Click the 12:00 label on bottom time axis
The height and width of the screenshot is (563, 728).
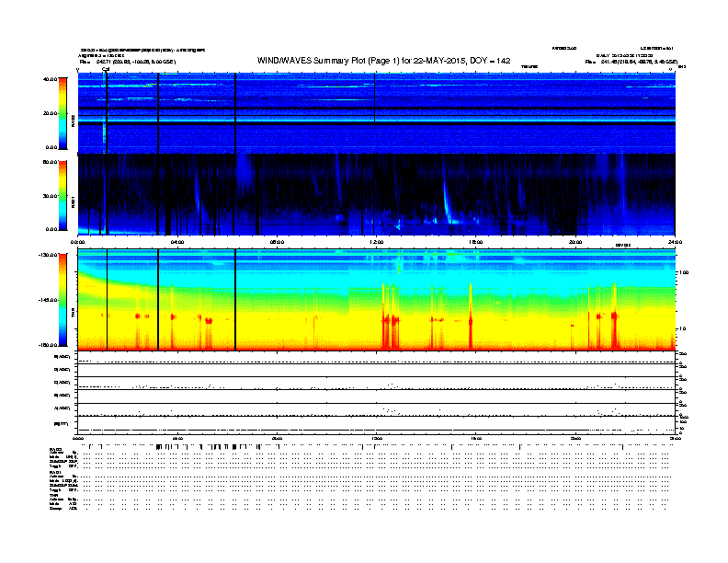(377, 438)
